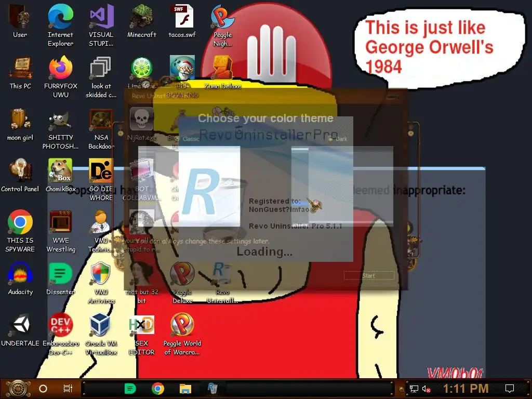Launch the VMO Antivirus shield icon
The height and width of the screenshot is (399, 532).
pos(101,283)
